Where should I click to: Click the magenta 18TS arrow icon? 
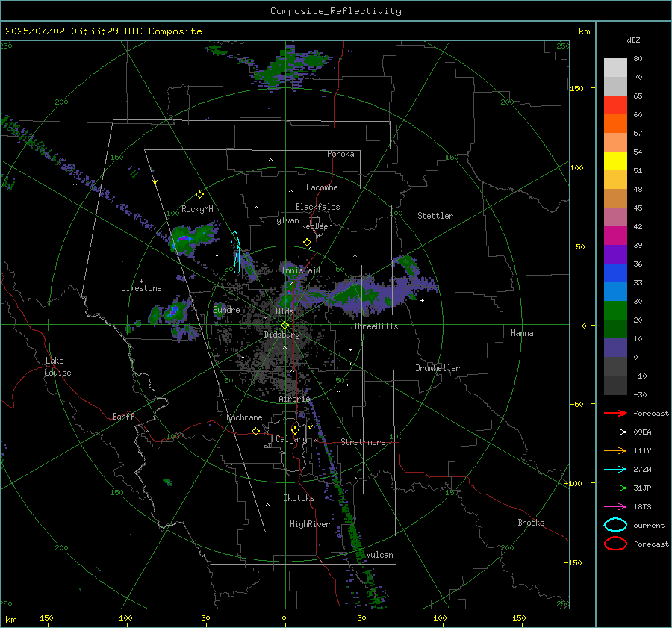pyautogui.click(x=615, y=507)
